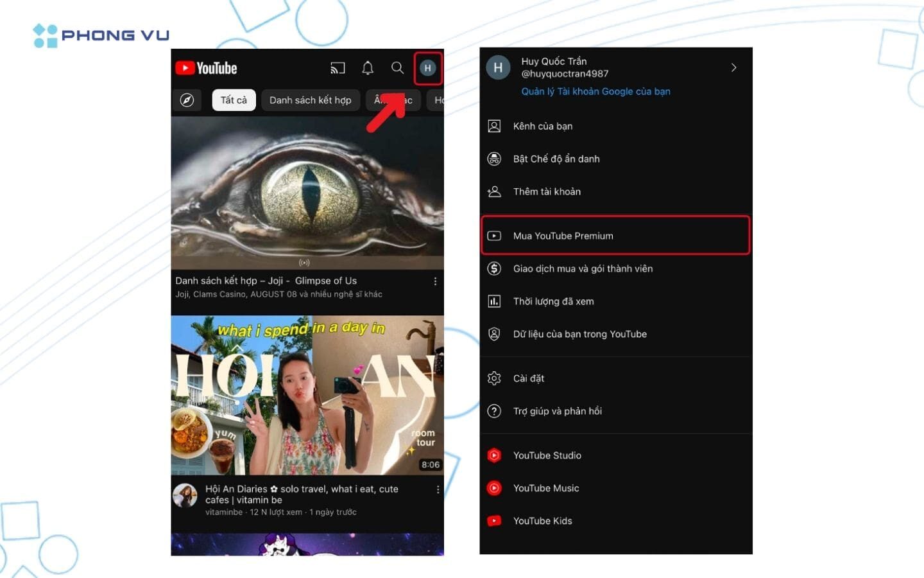Tap the YouTube Studio hexagon icon
Image resolution: width=924 pixels, height=578 pixels.
[494, 455]
